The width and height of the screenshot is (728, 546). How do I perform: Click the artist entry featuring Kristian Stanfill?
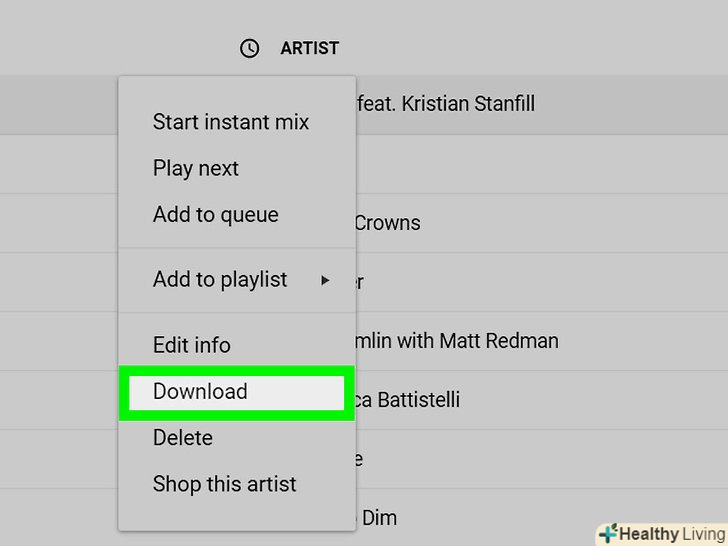click(x=445, y=103)
